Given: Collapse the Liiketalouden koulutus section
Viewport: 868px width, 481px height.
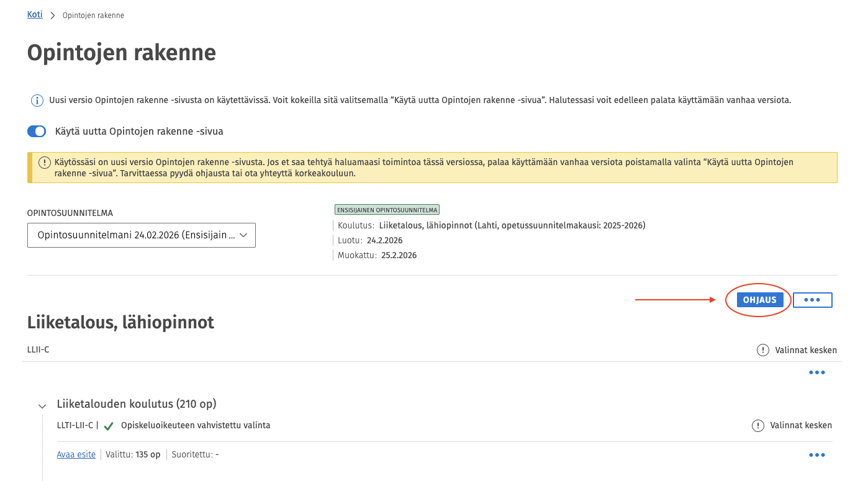Looking at the screenshot, I should pos(42,406).
